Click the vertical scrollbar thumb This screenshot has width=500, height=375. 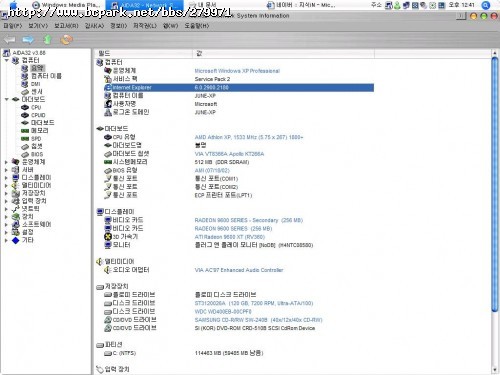click(495, 185)
